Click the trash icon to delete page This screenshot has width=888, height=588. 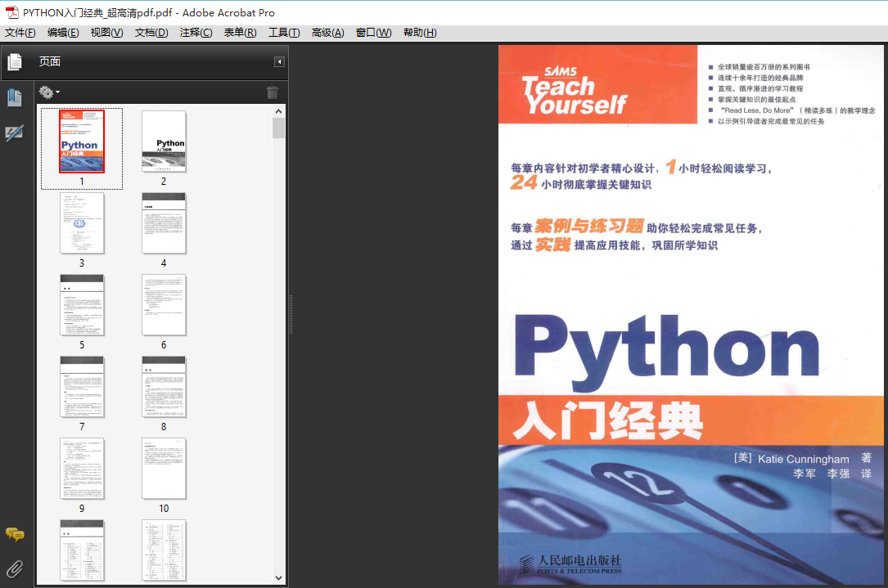273,92
